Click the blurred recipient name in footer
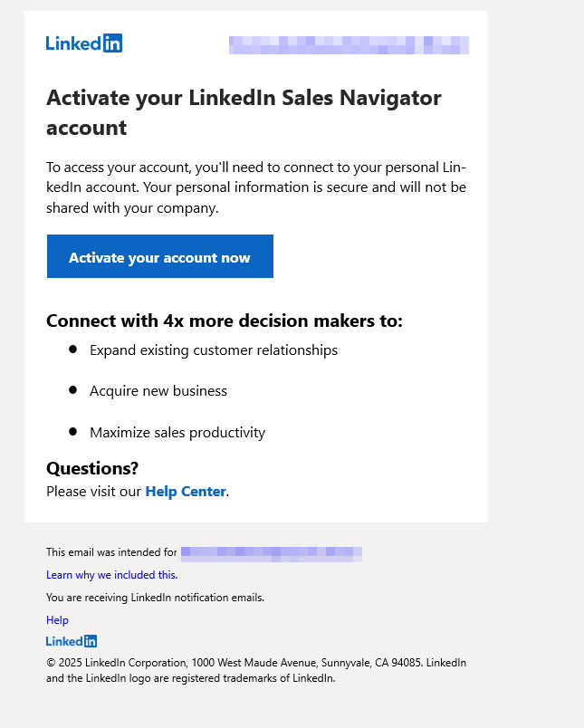The height and width of the screenshot is (728, 584). [x=272, y=551]
